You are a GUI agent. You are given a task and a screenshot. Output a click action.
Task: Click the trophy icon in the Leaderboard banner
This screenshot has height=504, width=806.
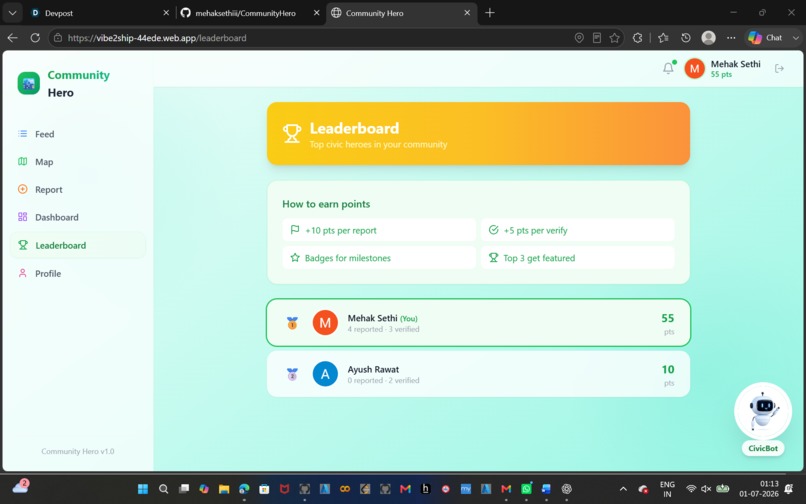click(x=292, y=134)
